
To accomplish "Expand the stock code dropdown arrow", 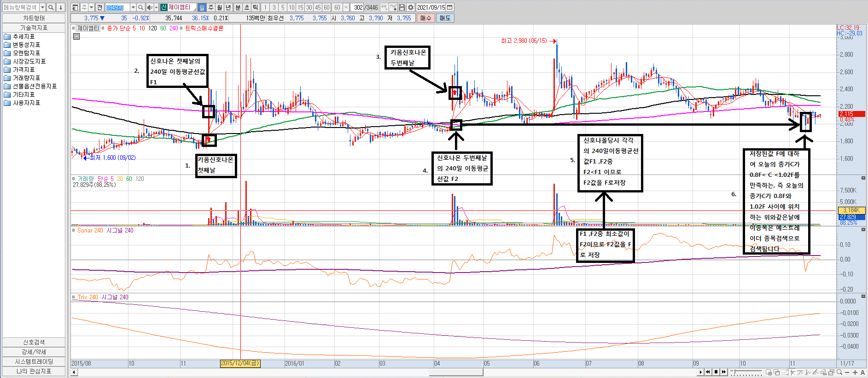I will click(x=133, y=7).
